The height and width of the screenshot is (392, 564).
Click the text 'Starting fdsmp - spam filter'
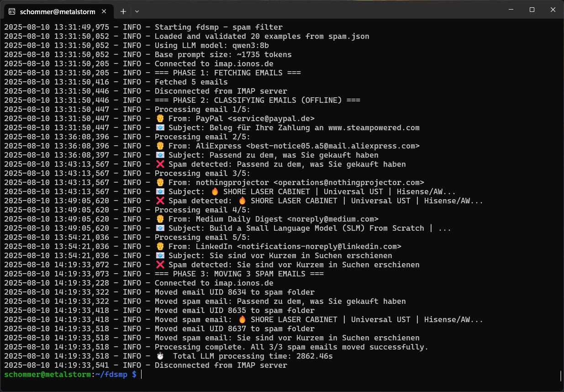coord(219,27)
